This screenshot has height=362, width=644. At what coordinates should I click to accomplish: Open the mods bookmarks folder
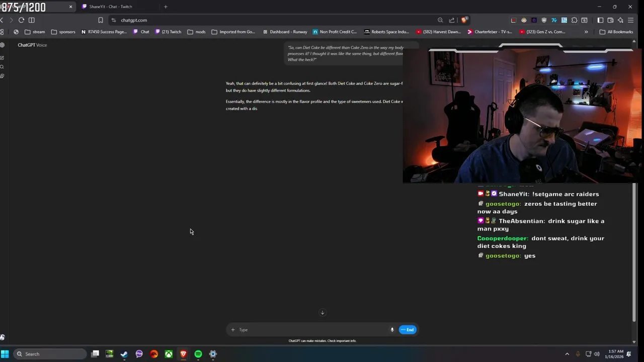tap(196, 32)
